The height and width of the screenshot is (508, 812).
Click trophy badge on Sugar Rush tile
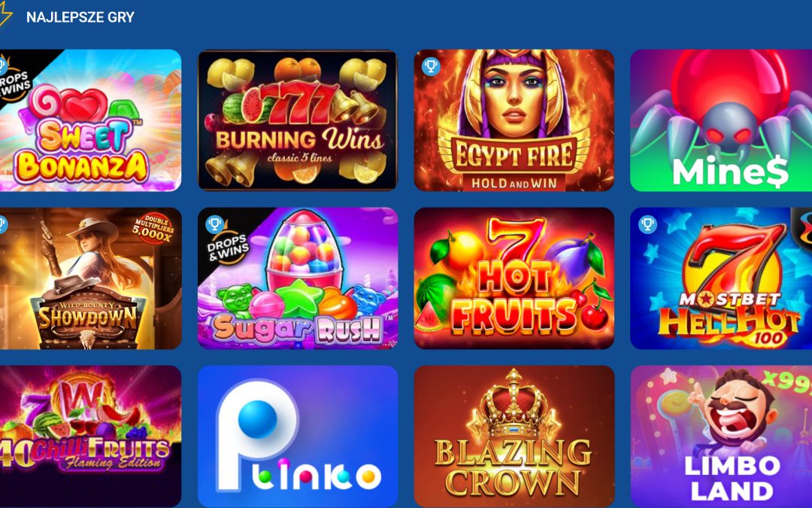(214, 224)
